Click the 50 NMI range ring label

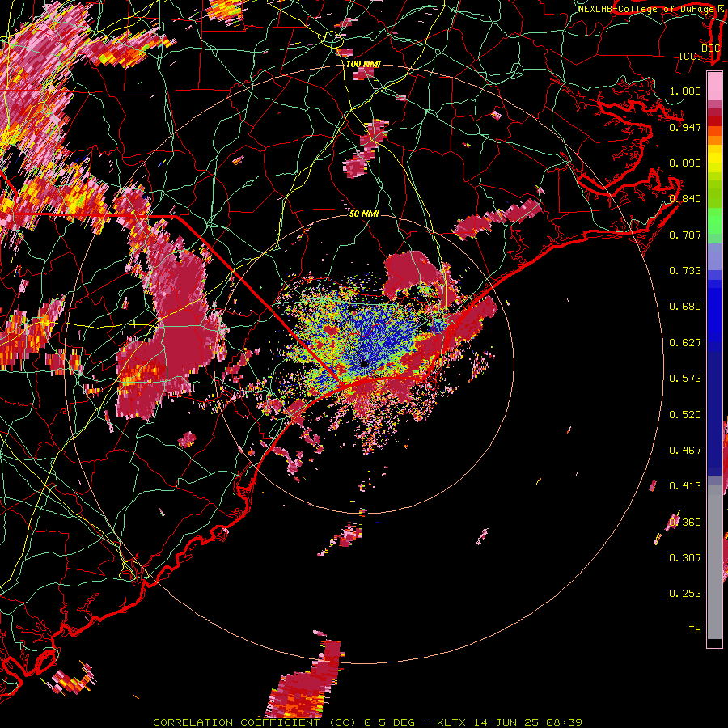tap(364, 214)
